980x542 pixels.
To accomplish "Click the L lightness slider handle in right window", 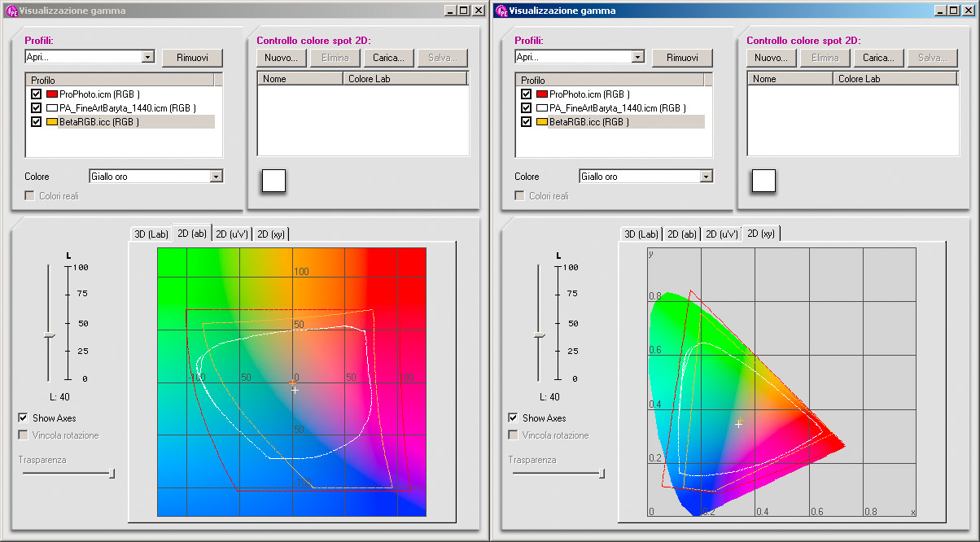I will click(539, 335).
